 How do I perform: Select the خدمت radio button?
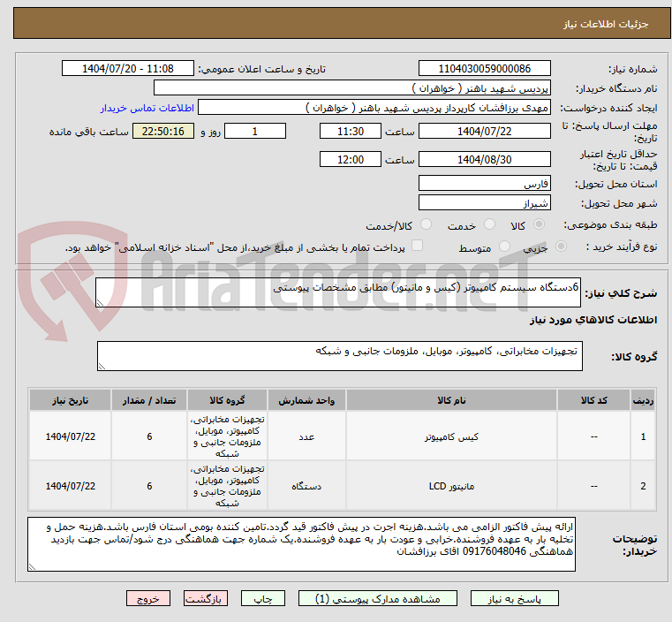(489, 224)
